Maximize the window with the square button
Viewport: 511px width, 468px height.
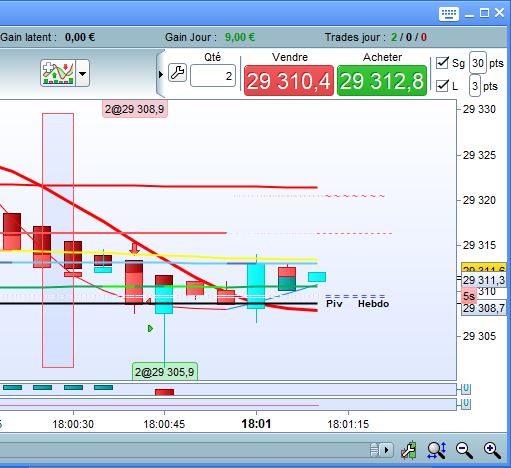(484, 13)
